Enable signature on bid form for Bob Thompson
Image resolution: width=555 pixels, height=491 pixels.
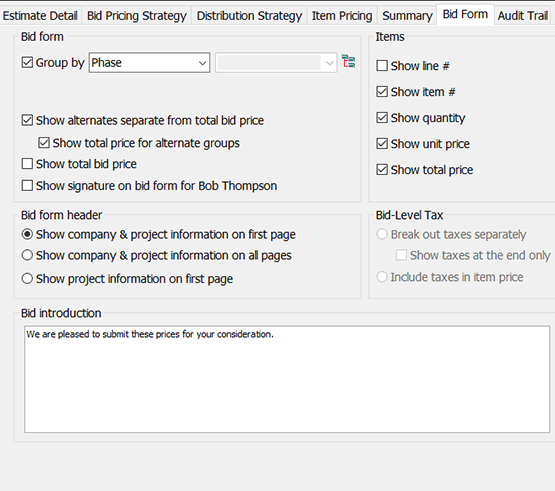(27, 185)
